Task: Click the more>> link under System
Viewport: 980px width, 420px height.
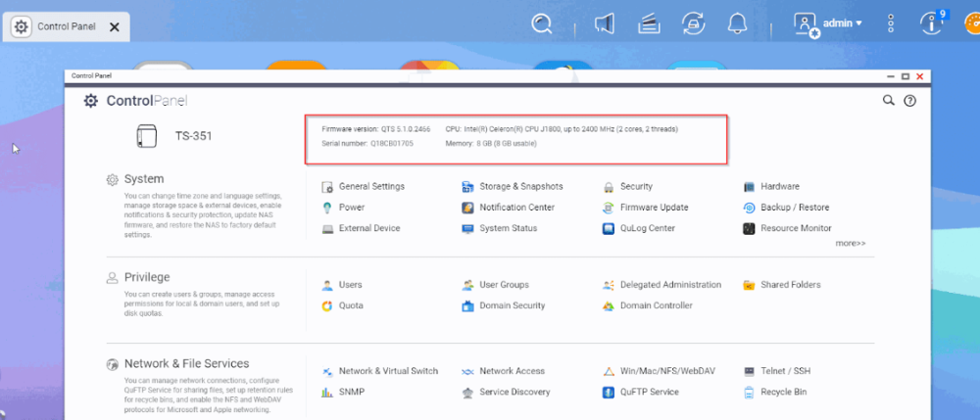Action: (x=851, y=244)
